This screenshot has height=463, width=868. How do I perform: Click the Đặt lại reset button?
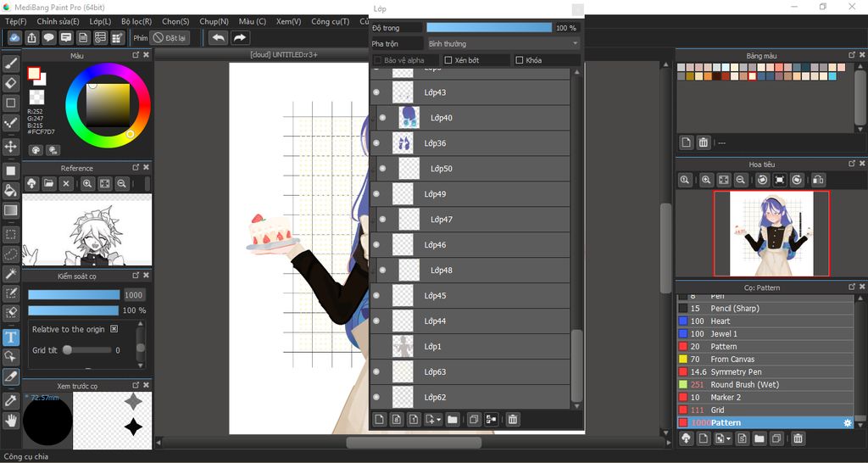click(x=170, y=37)
